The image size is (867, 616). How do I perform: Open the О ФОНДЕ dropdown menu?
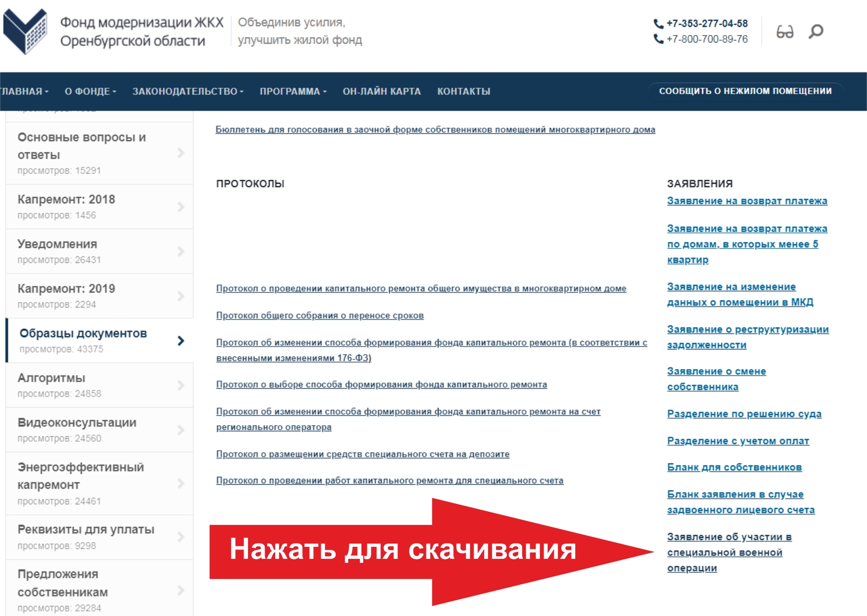(x=90, y=91)
